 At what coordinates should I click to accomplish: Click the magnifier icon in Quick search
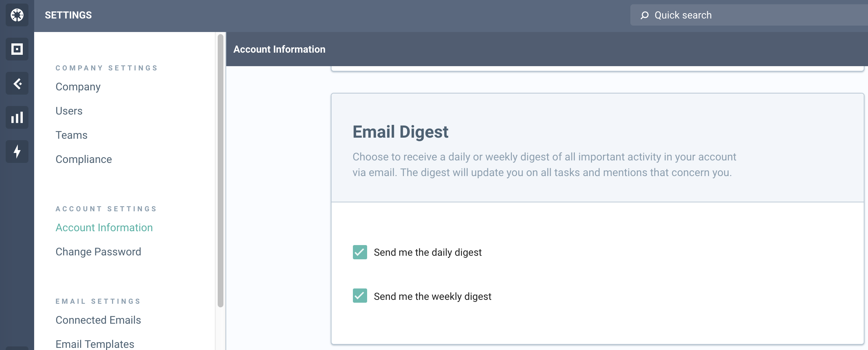(644, 15)
